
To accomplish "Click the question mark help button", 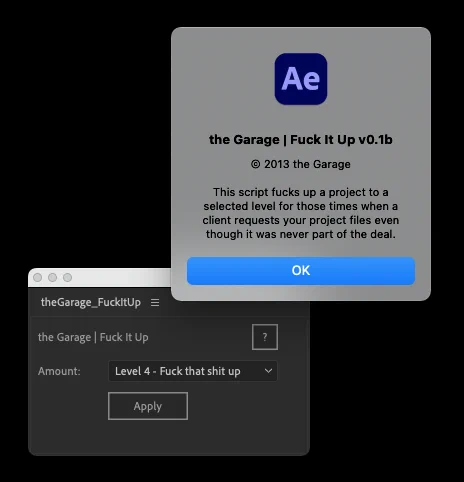I will point(265,337).
